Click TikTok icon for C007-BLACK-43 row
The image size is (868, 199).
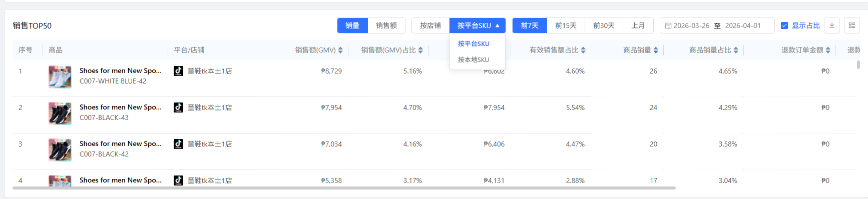click(x=178, y=107)
